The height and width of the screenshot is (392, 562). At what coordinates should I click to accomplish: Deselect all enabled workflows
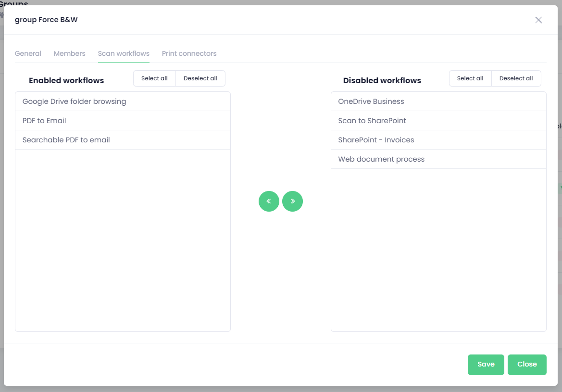200,78
